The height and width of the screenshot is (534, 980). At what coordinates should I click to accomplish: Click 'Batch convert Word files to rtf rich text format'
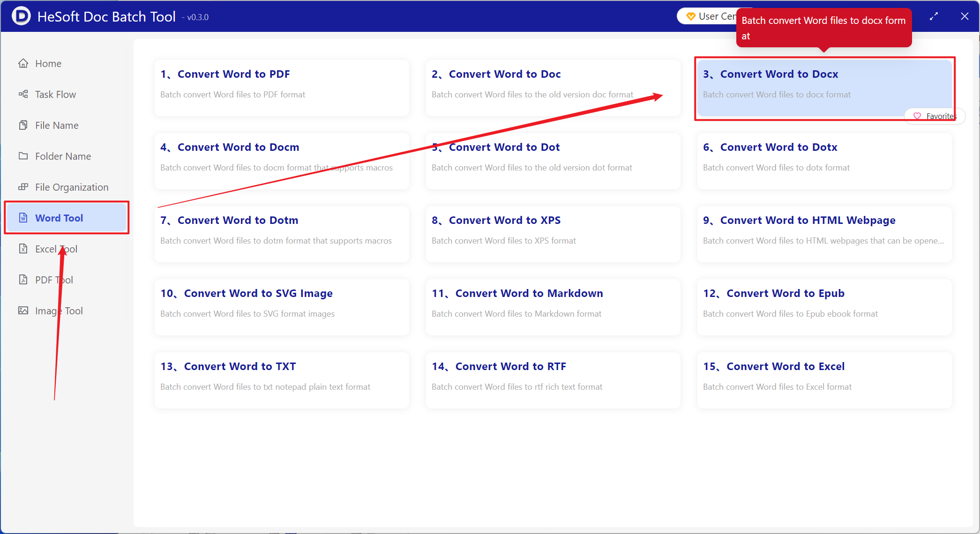click(517, 387)
